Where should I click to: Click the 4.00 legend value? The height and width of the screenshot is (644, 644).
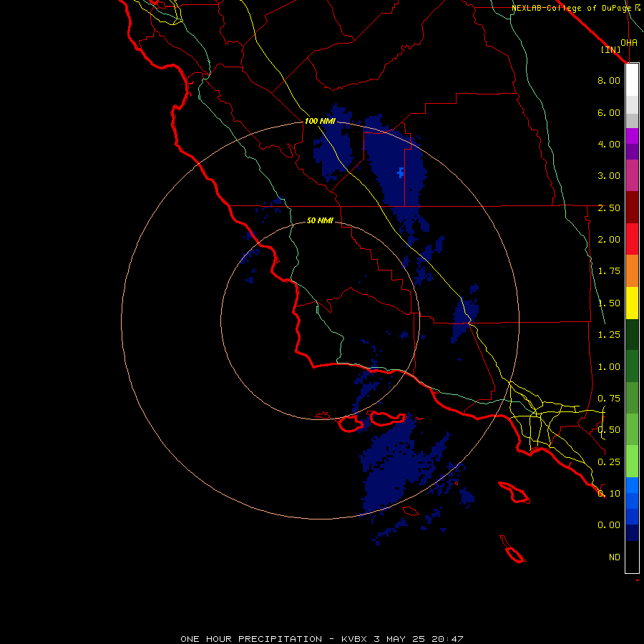609,144
